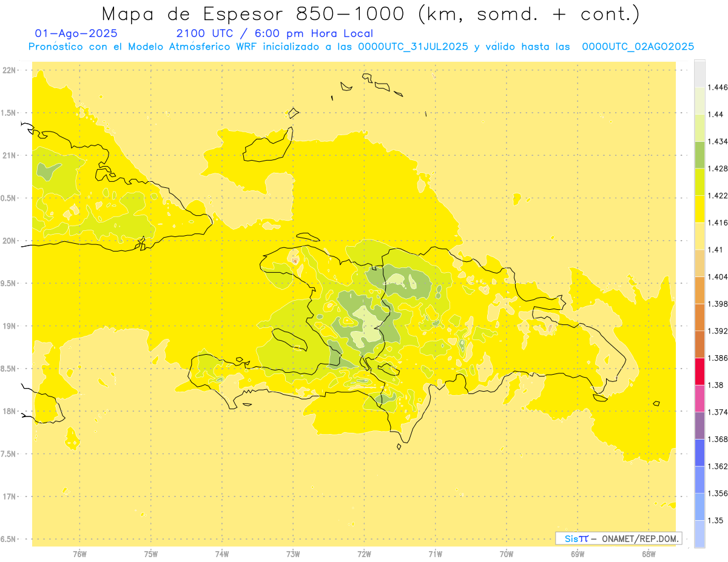
Task: Select the legend value 1.368
Action: (718, 440)
